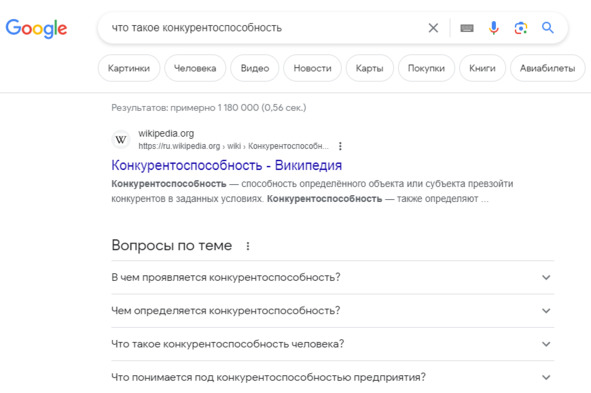Expand question Чем определяется конкурентоспособность

[x=332, y=310]
